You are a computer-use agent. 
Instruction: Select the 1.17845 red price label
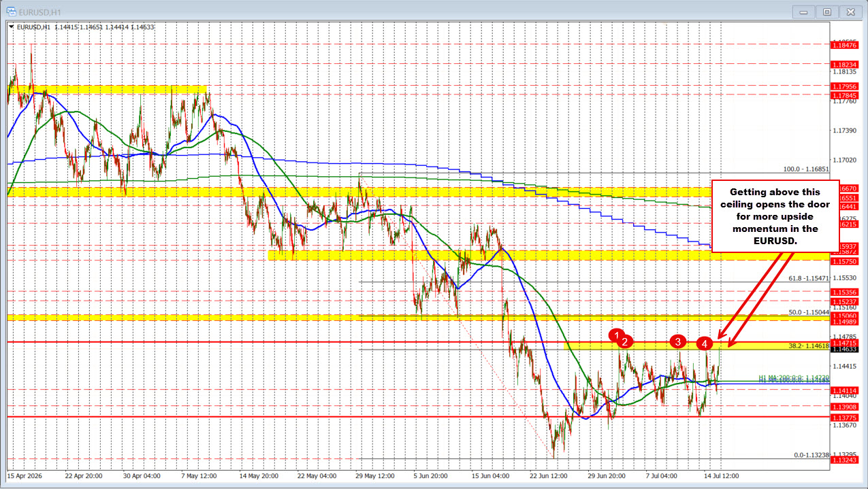click(845, 95)
